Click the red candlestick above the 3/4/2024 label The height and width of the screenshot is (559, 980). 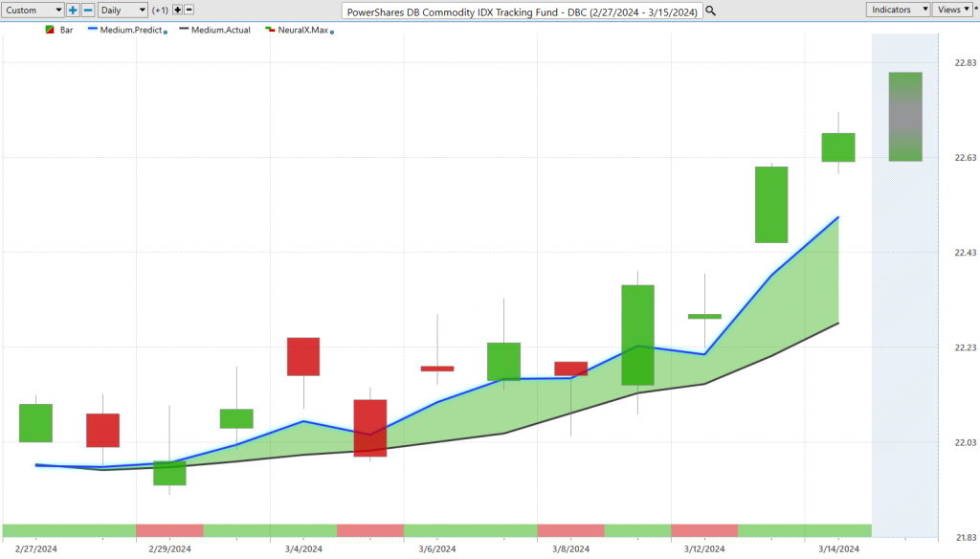[303, 356]
